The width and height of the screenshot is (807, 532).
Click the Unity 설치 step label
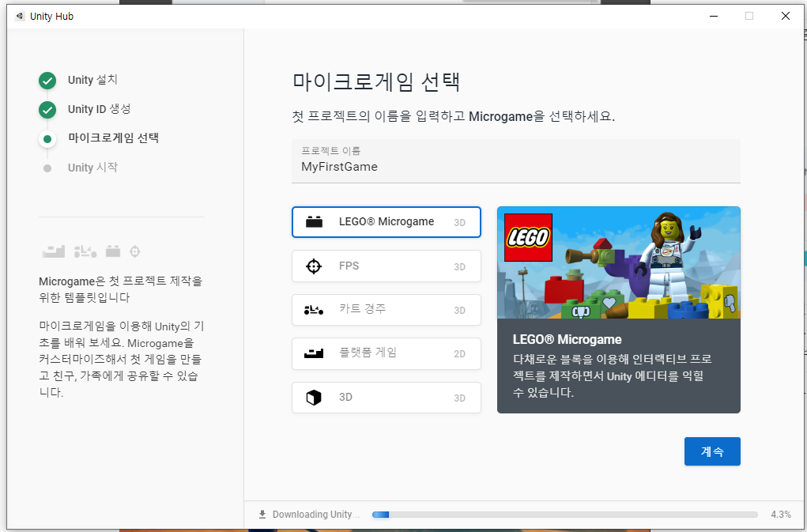tap(92, 80)
